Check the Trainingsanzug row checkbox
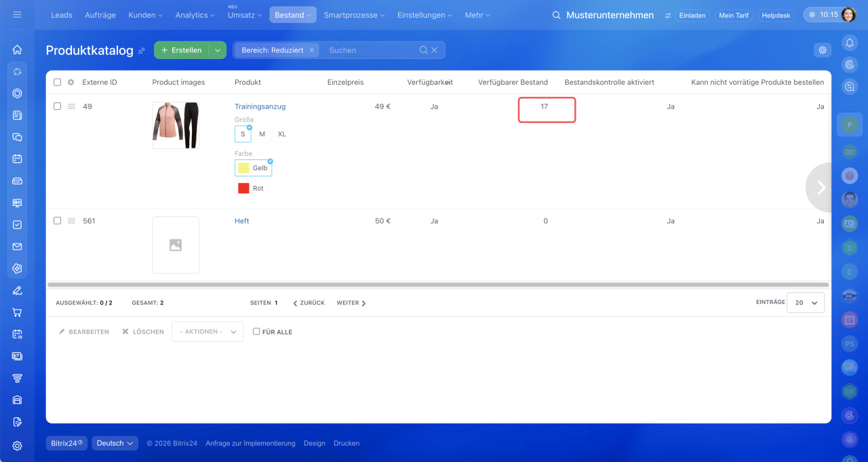The image size is (868, 462). (x=57, y=107)
